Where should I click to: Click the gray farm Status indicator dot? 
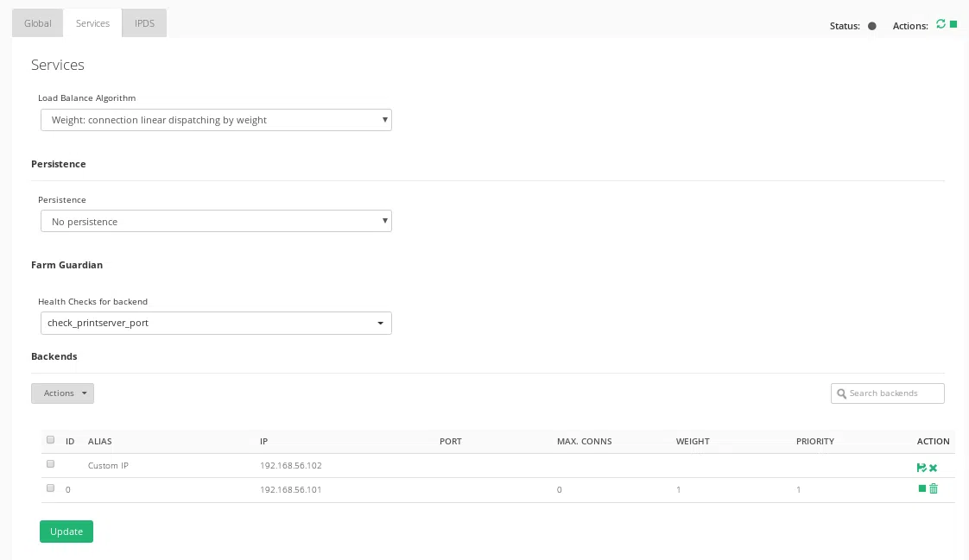(x=872, y=26)
